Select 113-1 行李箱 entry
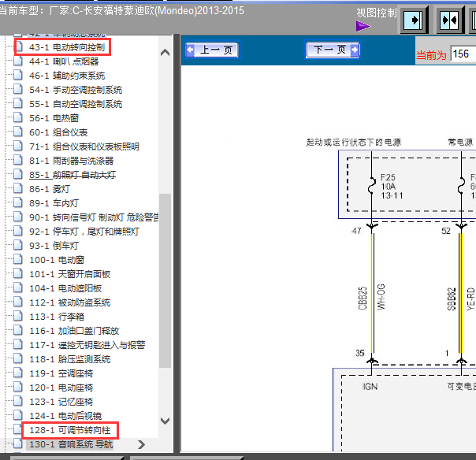Viewport: 476px width, 460px height. 57,317
